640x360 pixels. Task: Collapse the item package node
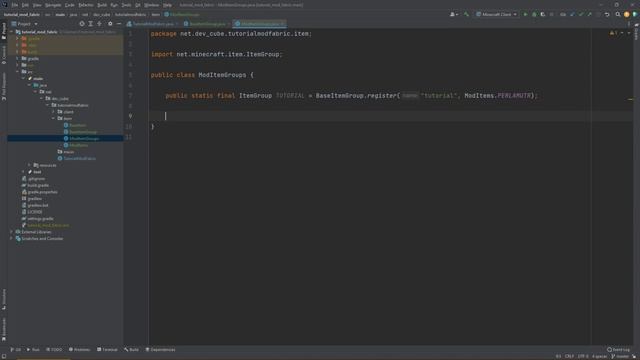pos(53,118)
